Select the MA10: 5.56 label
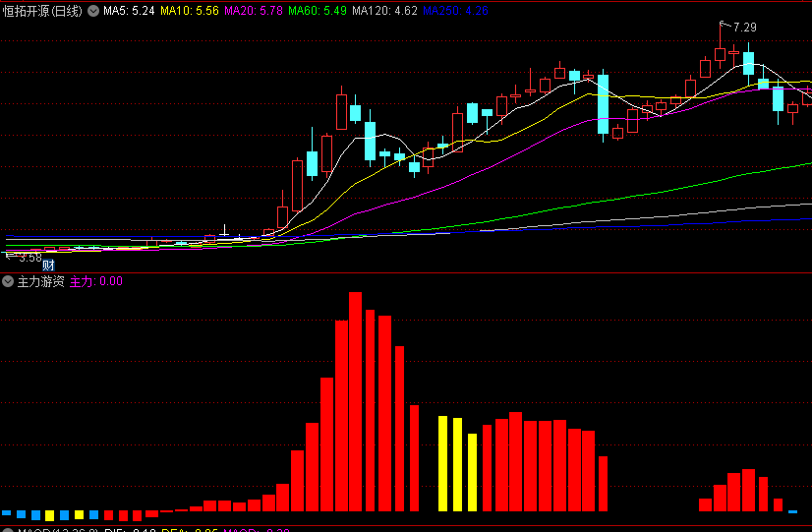 [x=190, y=11]
